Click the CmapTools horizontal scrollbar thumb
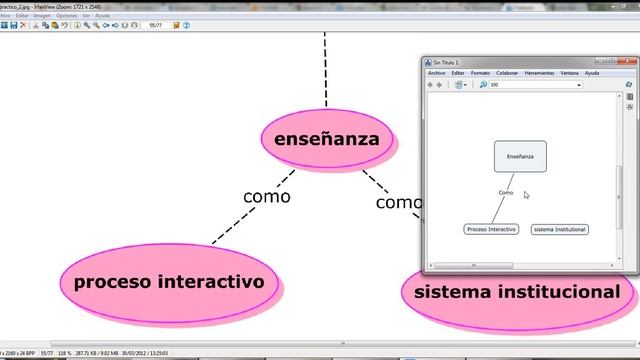Image resolution: width=640 pixels, height=360 pixels. [x=473, y=266]
